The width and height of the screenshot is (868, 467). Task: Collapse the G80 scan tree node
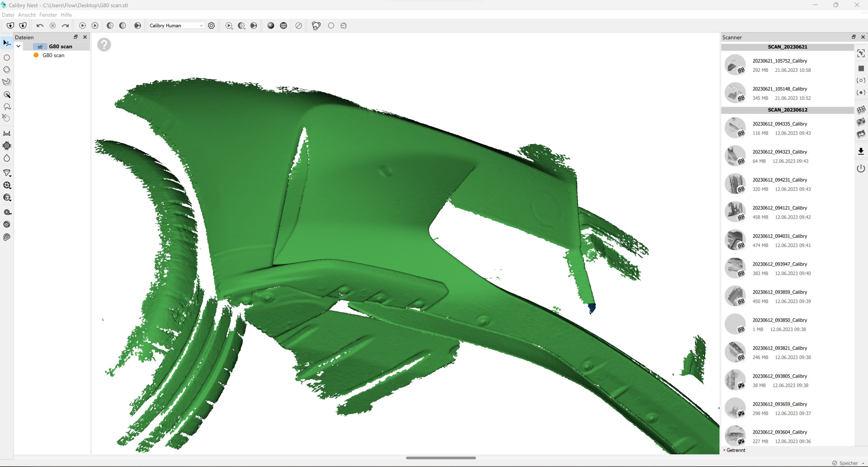pos(18,46)
